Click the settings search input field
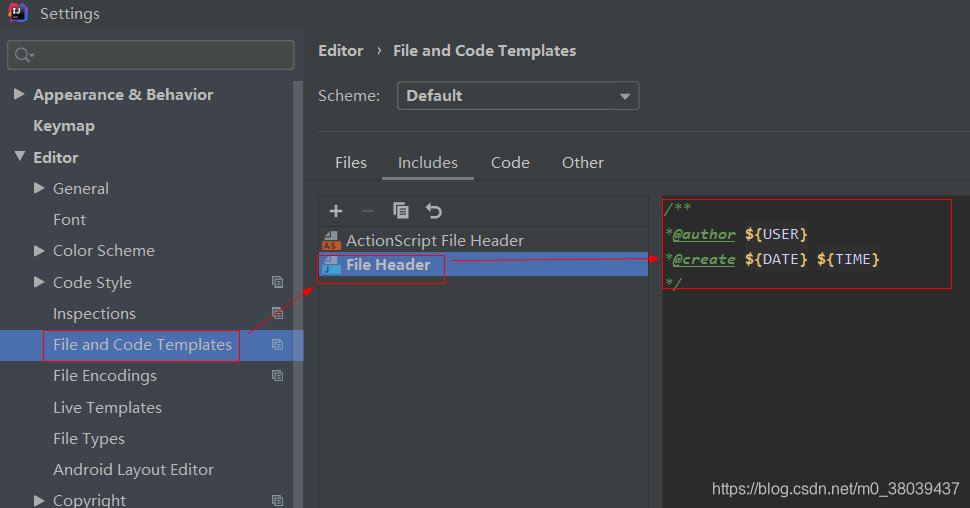 click(150, 55)
